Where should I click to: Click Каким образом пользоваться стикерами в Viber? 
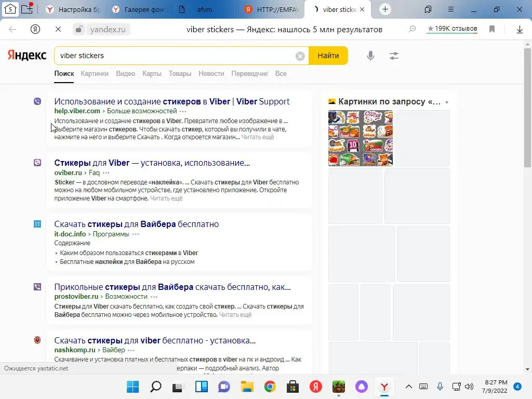click(x=129, y=253)
